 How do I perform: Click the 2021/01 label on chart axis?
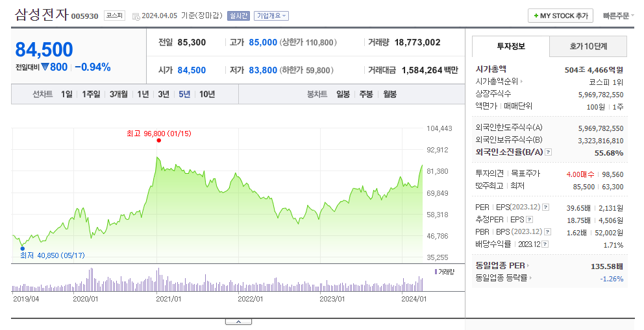point(168,299)
